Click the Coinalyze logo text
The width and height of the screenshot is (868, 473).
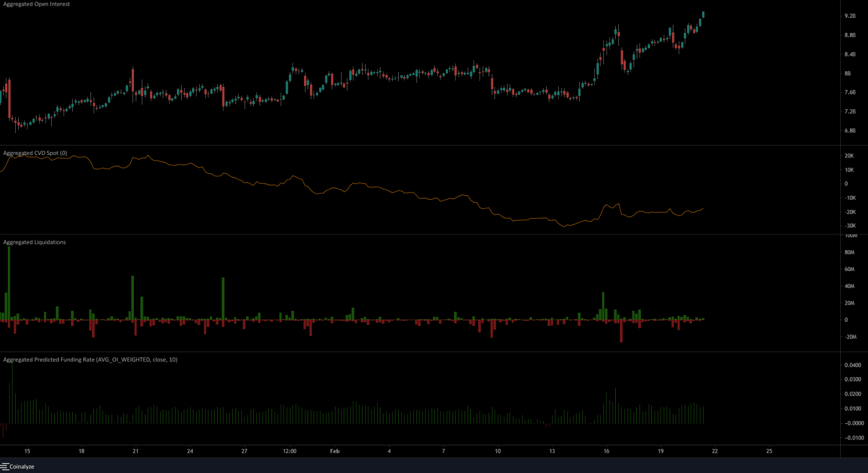pos(22,467)
